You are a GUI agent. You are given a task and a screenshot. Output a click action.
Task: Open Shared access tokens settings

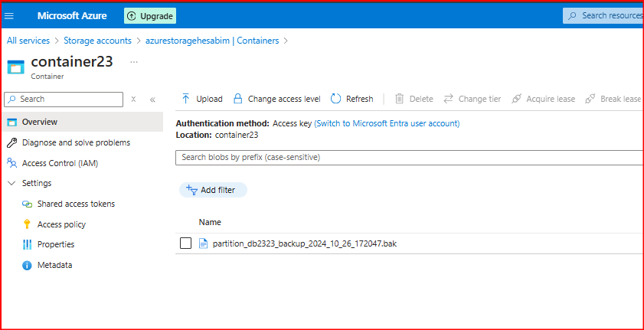(76, 204)
